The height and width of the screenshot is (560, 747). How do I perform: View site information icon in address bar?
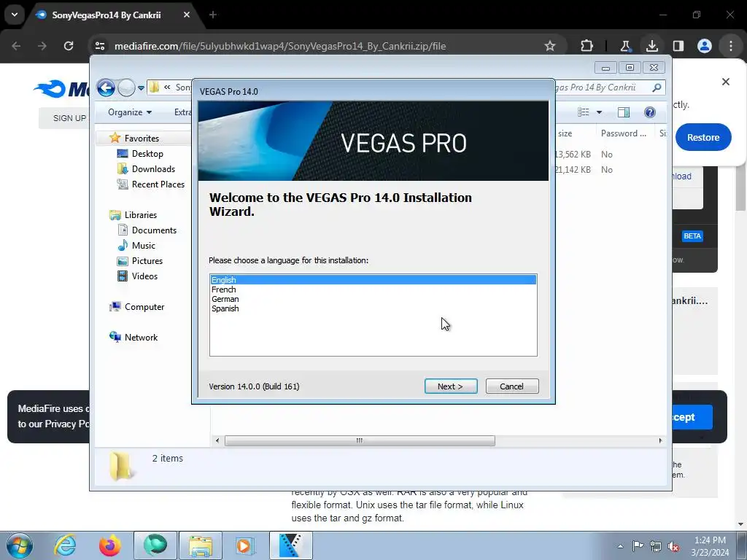click(x=100, y=46)
